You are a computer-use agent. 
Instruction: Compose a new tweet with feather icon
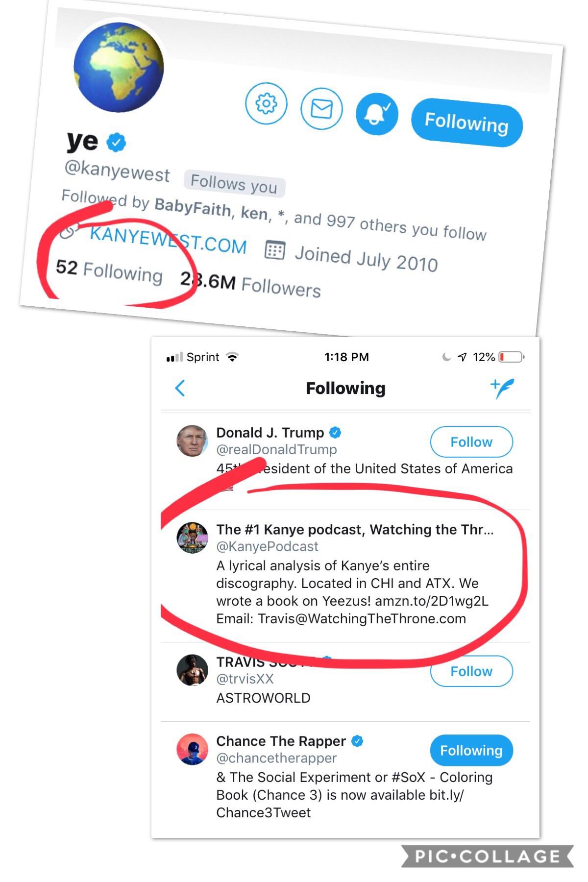[x=501, y=387]
